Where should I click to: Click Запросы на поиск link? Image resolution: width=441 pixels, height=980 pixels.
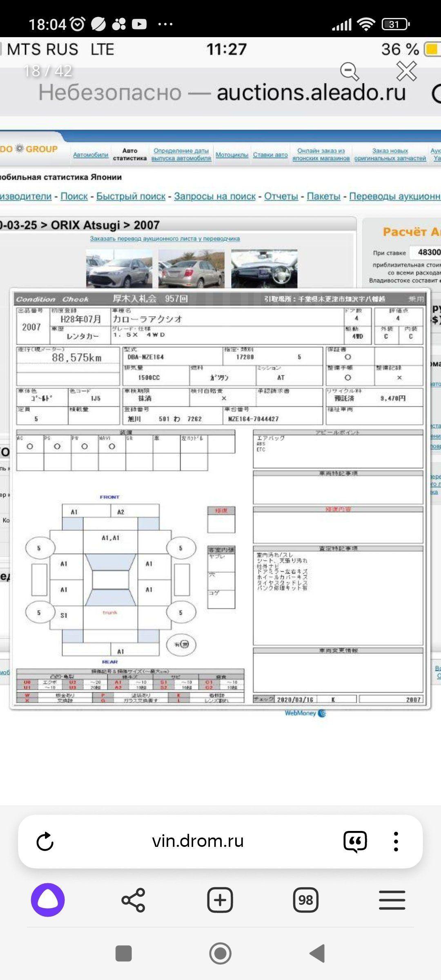tap(215, 196)
